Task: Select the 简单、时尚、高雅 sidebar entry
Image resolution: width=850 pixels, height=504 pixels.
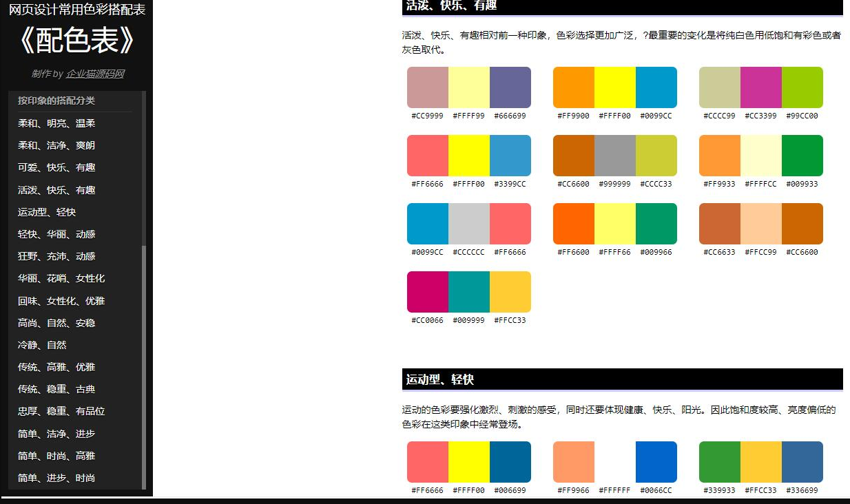Action: point(57,455)
